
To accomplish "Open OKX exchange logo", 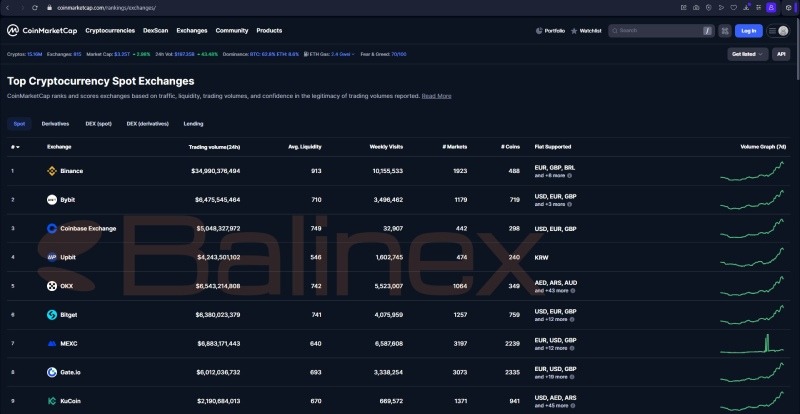I will click(x=52, y=286).
